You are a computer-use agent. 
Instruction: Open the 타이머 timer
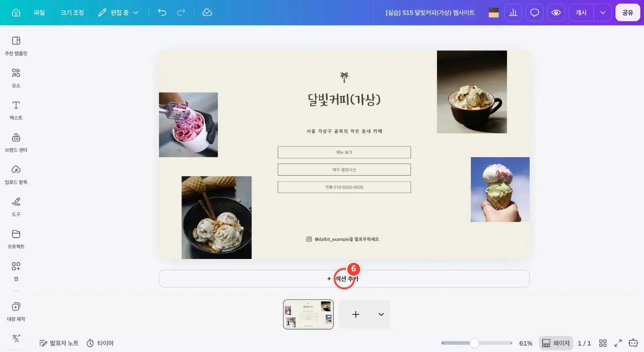100,343
